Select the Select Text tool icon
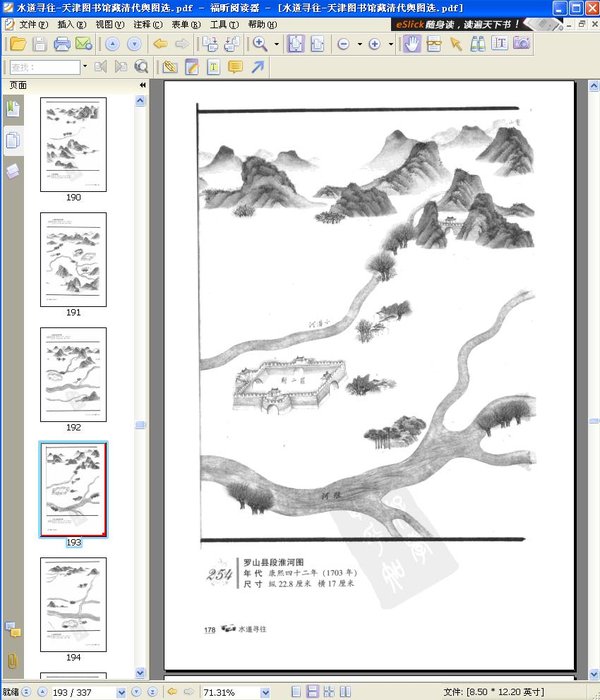This screenshot has width=600, height=700. click(433, 44)
